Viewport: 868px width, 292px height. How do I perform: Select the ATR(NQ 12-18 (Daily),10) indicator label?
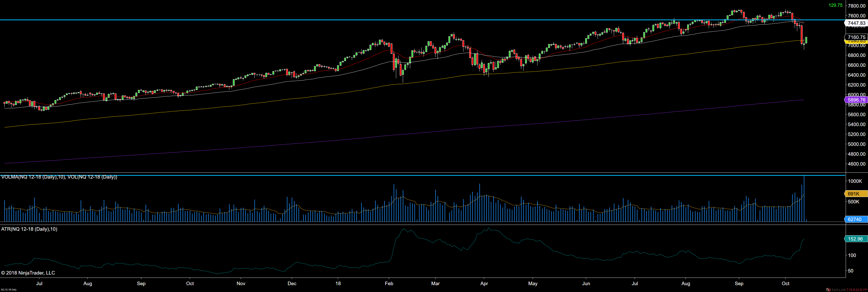29,229
